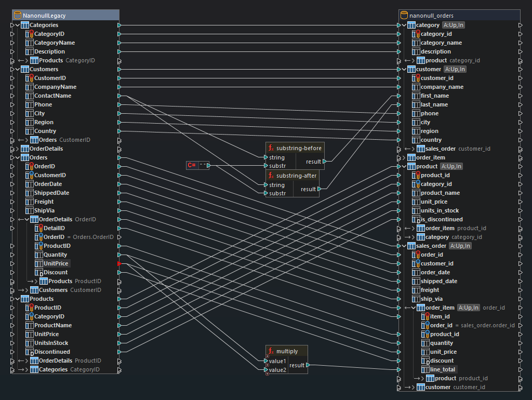The height and width of the screenshot is (400, 532).
Task: Select the UnitsInStock column row
Action: click(x=47, y=343)
